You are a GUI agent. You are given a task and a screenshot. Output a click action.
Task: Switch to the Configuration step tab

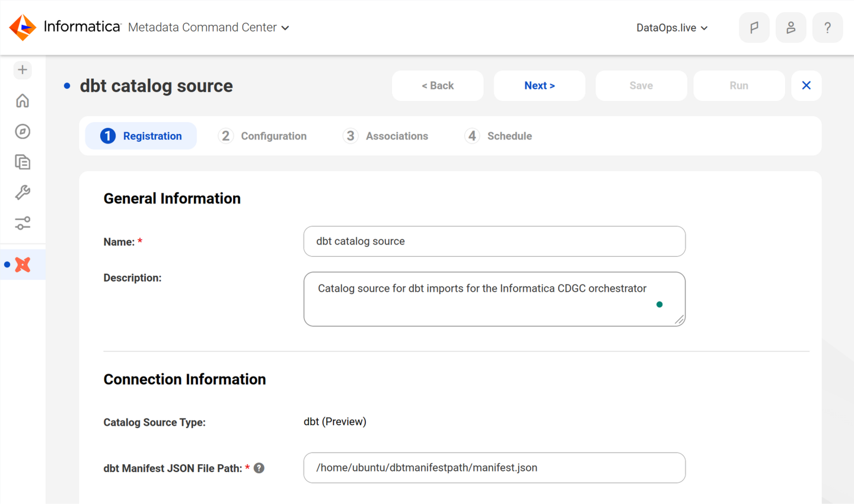(x=263, y=136)
